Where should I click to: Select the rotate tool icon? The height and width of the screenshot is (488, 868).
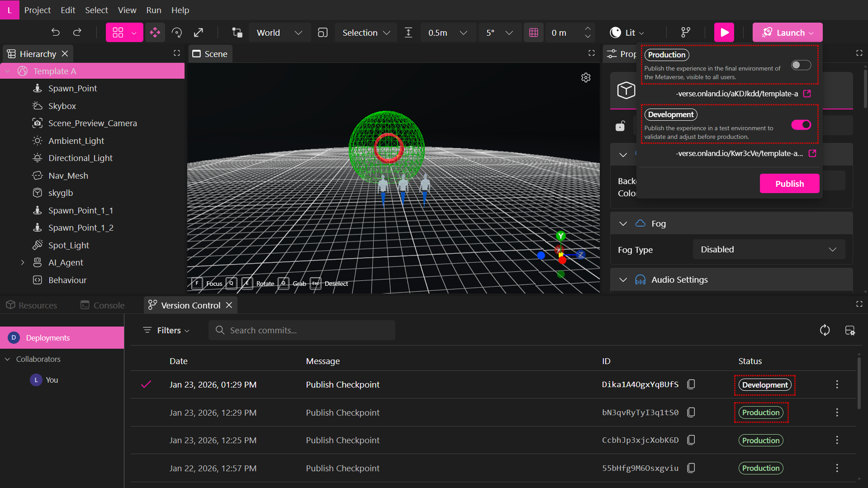[x=177, y=33]
